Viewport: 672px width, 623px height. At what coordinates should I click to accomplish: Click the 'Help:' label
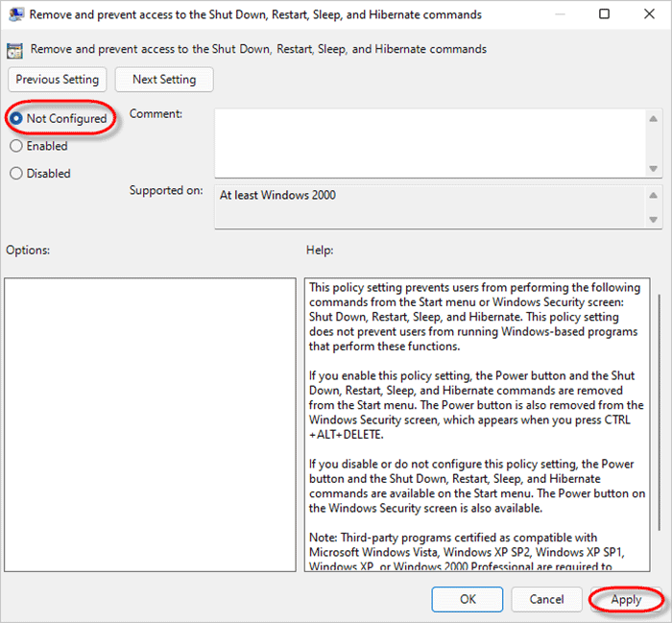[x=320, y=251]
